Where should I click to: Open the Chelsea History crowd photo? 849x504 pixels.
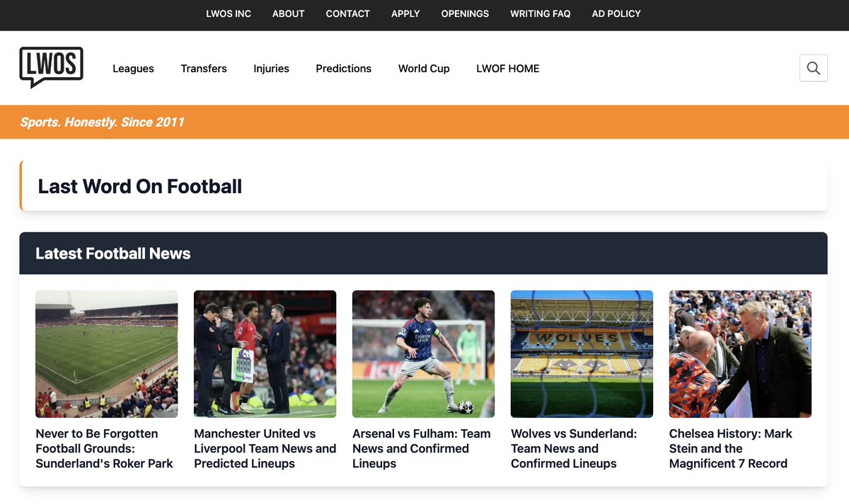(741, 354)
